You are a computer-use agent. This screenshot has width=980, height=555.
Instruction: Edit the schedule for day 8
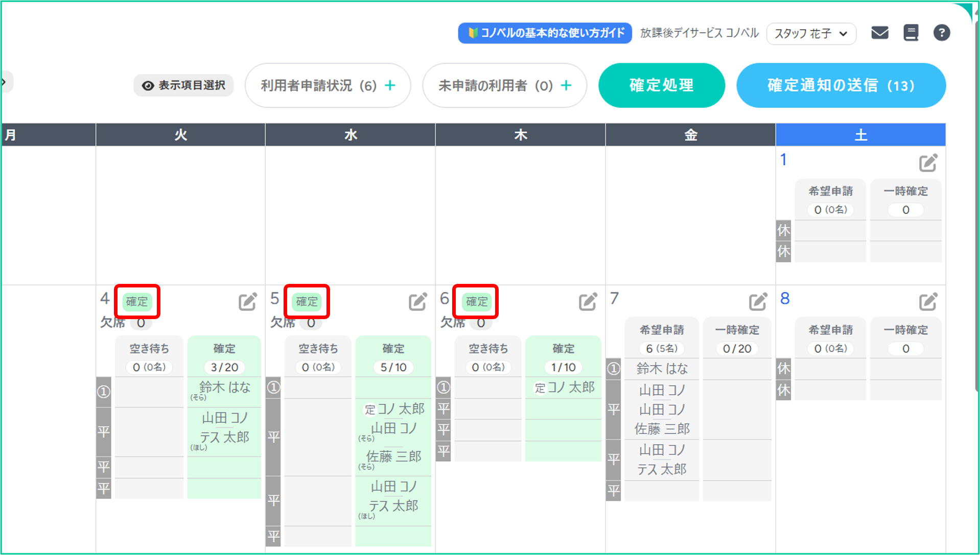point(928,302)
